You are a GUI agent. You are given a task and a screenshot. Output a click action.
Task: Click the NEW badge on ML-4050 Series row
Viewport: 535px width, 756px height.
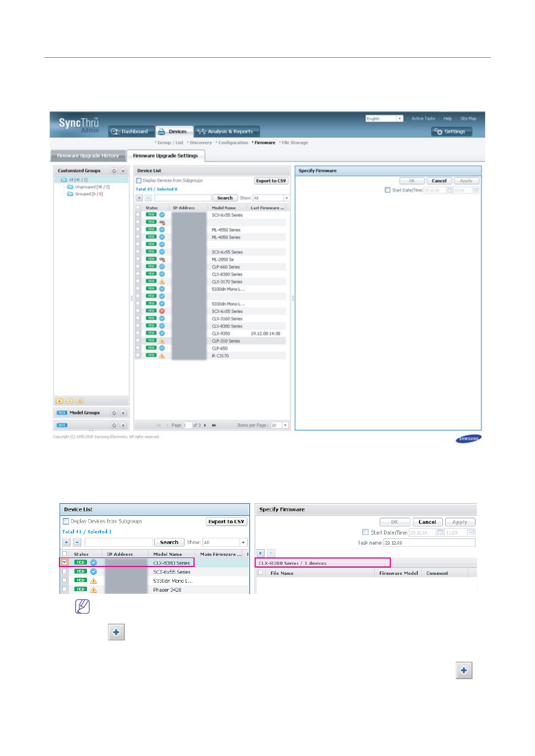151,237
